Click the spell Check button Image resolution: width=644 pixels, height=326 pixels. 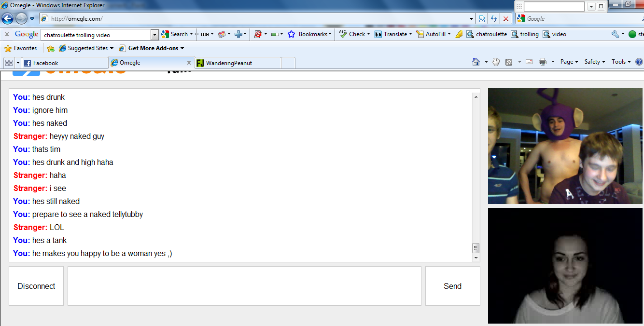point(354,34)
